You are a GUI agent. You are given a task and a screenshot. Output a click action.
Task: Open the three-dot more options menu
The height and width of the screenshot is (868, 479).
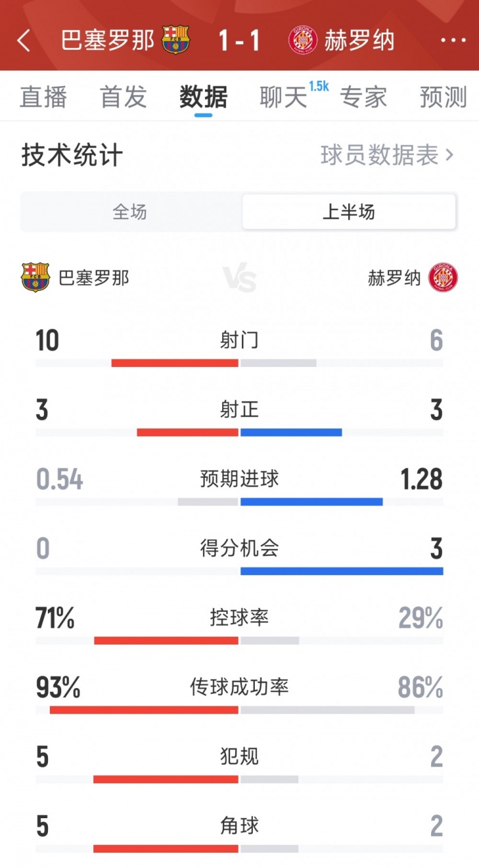click(453, 40)
